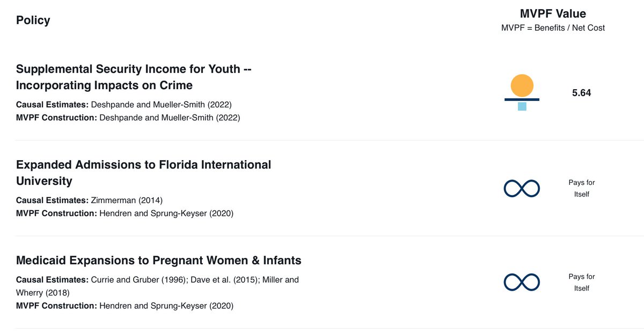This screenshot has width=644, height=332.
Task: Click Hendren and Sprung-Keyser citation under Medicaid
Action: [x=167, y=306]
